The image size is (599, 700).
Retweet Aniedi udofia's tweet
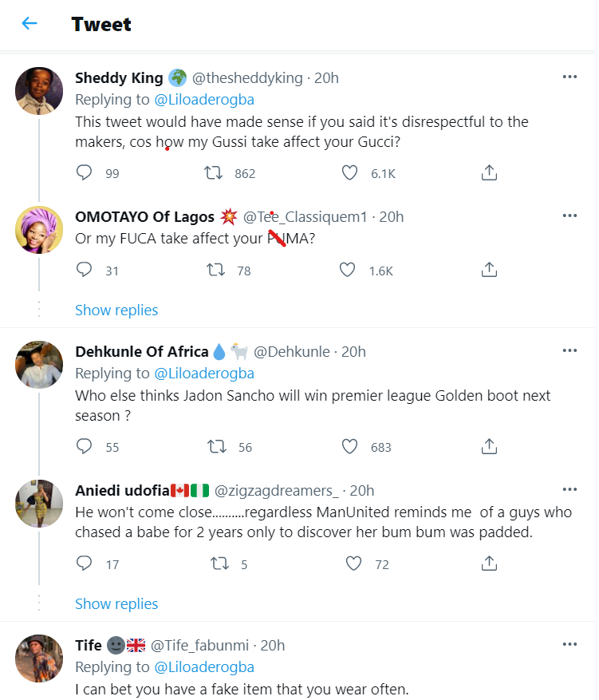pos(219,564)
